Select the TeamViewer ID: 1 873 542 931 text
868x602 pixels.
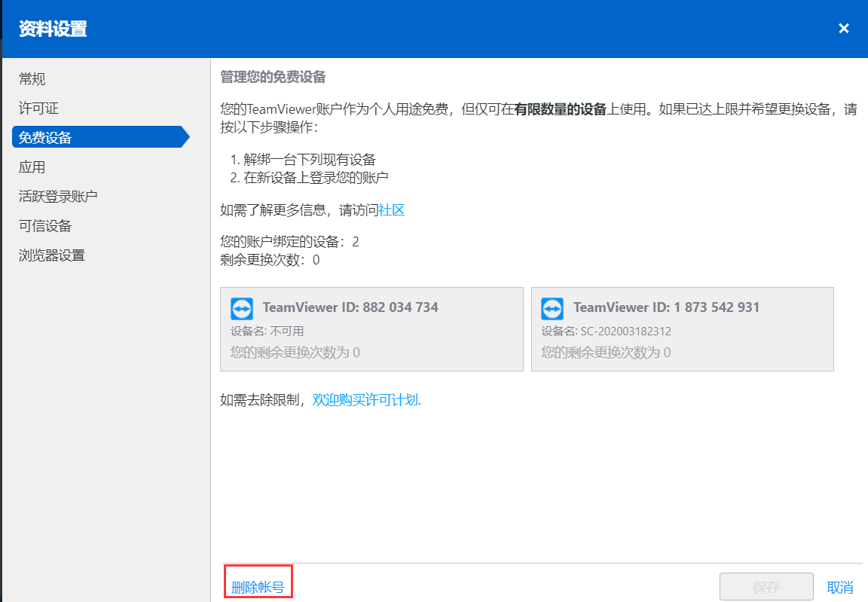pyautogui.click(x=666, y=307)
